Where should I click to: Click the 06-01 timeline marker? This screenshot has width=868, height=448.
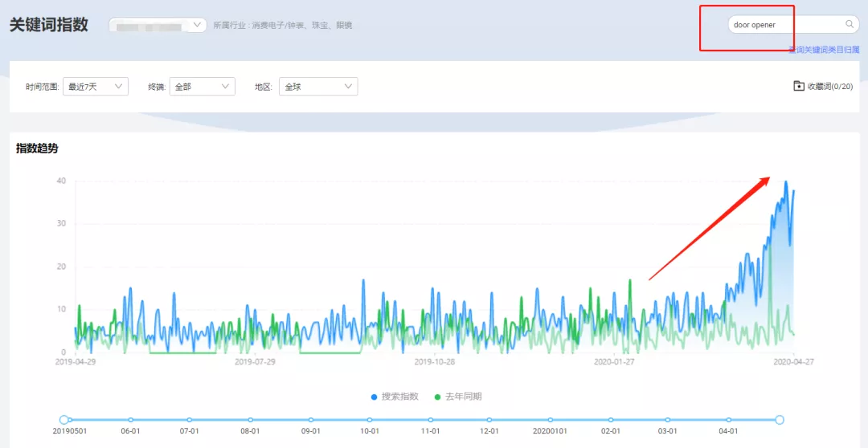coord(131,420)
